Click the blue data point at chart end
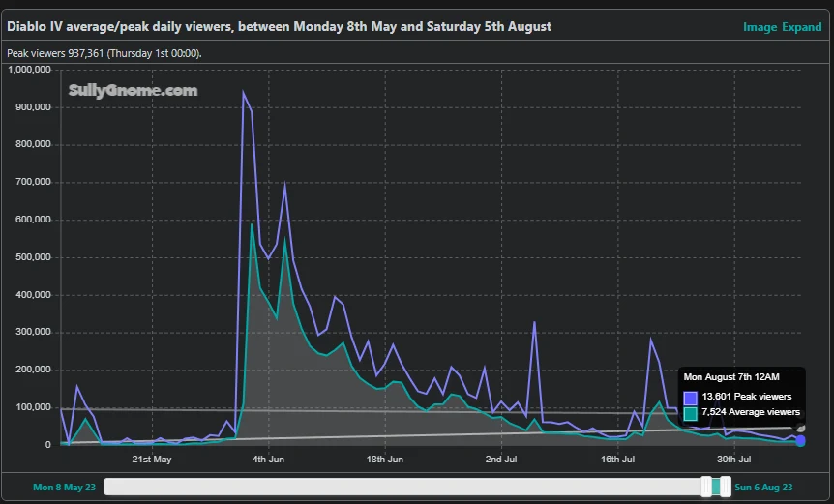Screen dimensions: 834x504 pyautogui.click(x=800, y=441)
